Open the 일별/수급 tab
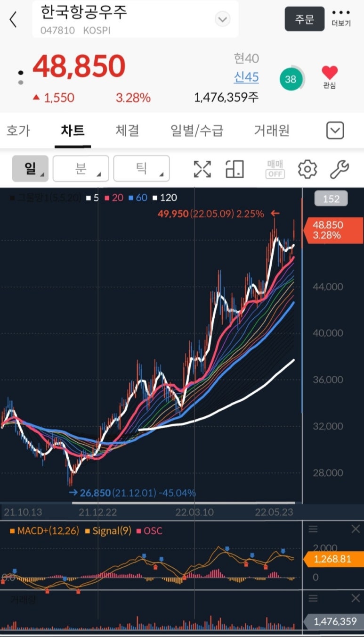364x637 pixels. [x=197, y=130]
